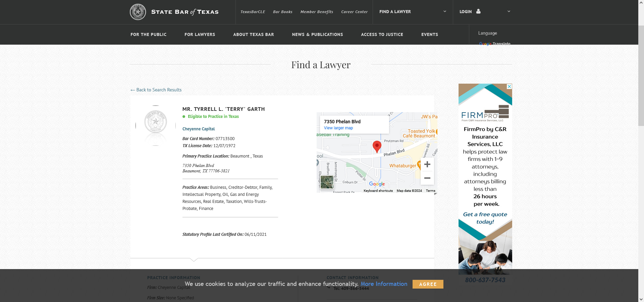644x302 pixels.
Task: Click the 800-637-7543 phone number in ad
Action: coord(485,280)
